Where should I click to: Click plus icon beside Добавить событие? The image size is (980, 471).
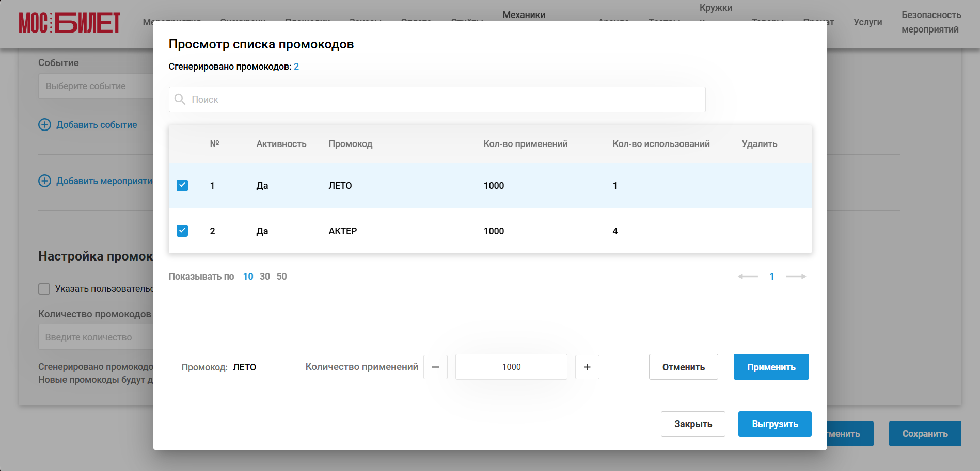(45, 124)
